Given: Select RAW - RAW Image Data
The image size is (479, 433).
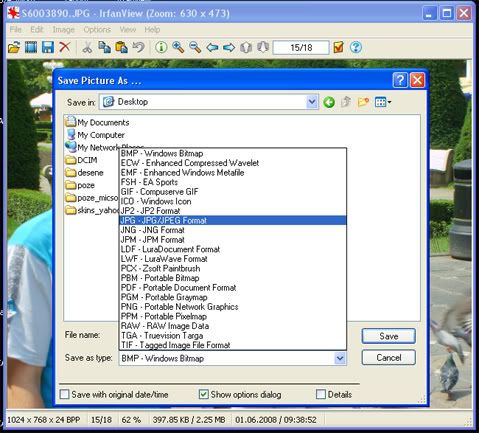Looking at the screenshot, I should [233, 326].
